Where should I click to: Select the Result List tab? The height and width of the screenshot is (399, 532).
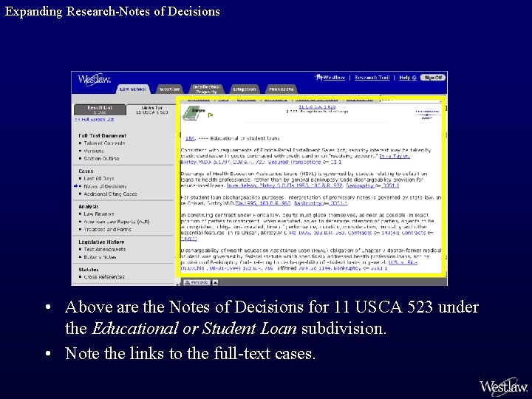click(100, 109)
